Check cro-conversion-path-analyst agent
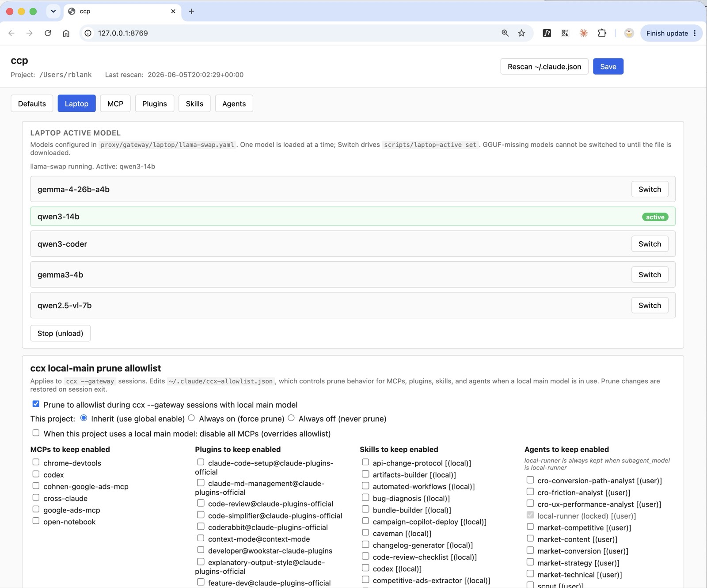The image size is (707, 588). (x=530, y=480)
